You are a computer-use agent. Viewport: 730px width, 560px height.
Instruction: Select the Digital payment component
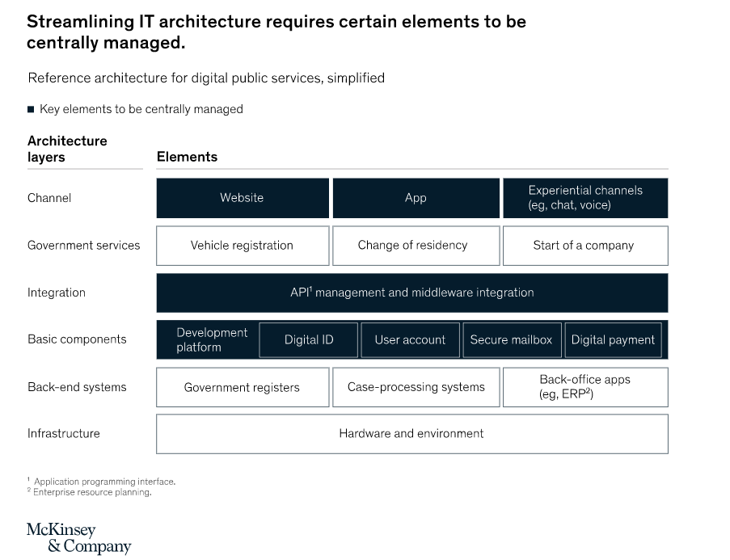pos(613,340)
